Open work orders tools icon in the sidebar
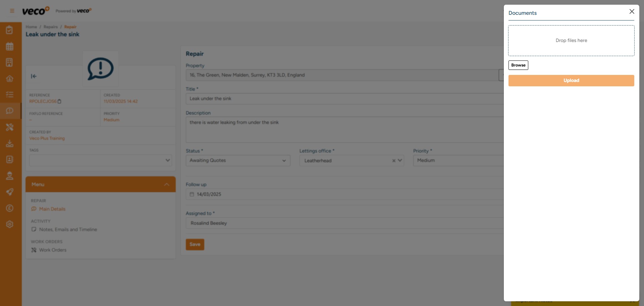Screen dimensions: 644x306 click(x=10, y=127)
